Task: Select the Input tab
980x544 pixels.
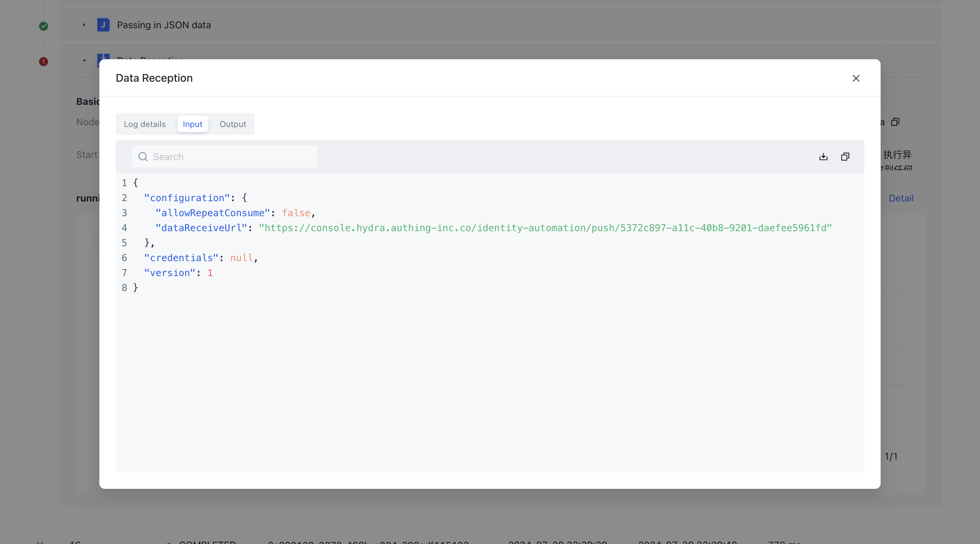Action: click(x=193, y=124)
